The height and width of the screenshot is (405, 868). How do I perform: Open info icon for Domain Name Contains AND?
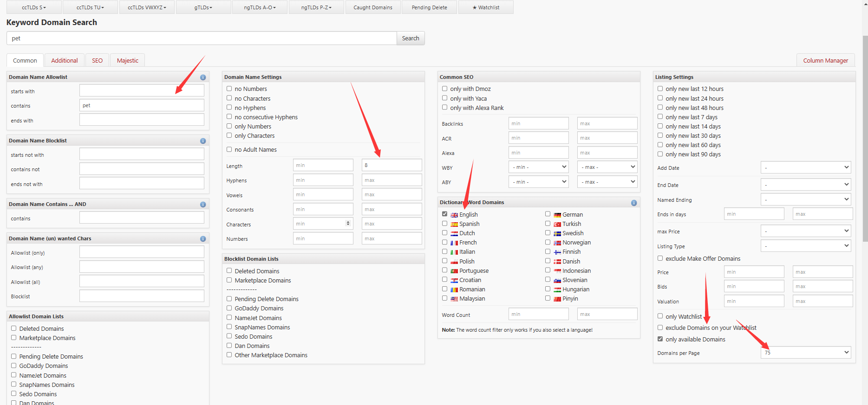click(x=203, y=205)
